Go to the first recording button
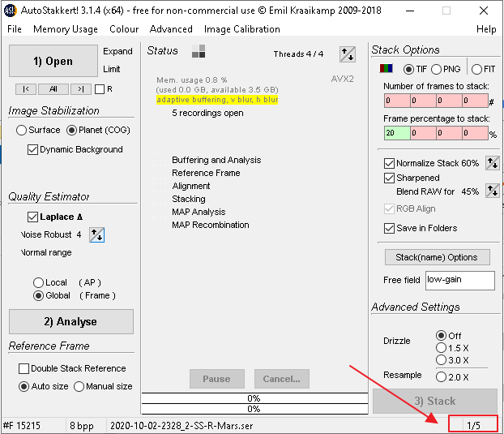504x434 pixels. (25, 89)
